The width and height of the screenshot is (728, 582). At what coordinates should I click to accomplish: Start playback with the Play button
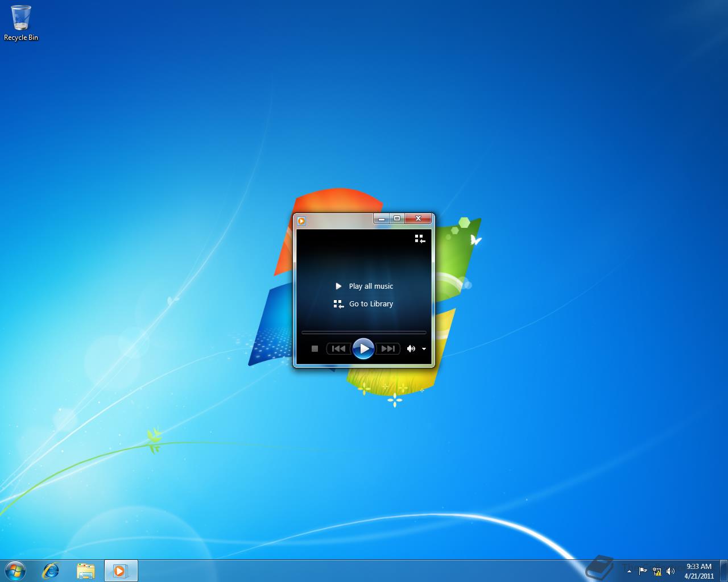(x=363, y=348)
